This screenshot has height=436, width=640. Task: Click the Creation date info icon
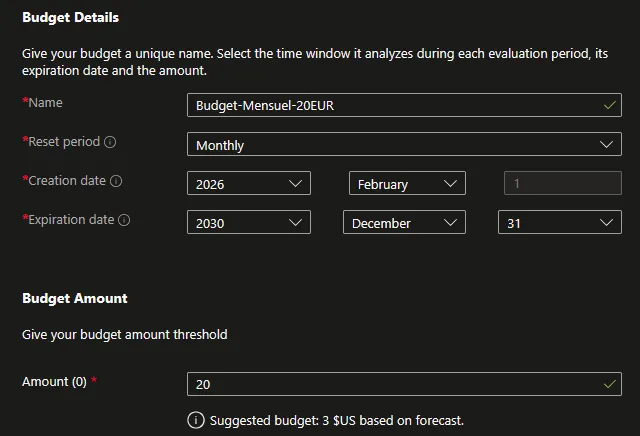[116, 181]
